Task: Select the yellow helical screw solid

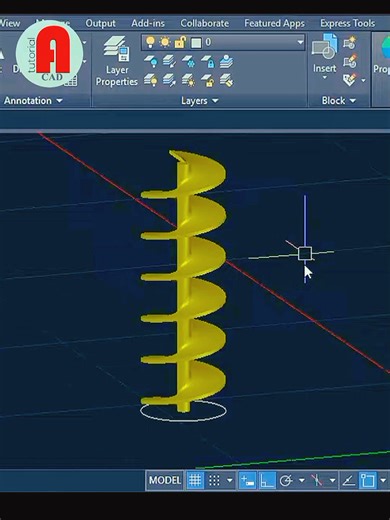Action: [184, 280]
